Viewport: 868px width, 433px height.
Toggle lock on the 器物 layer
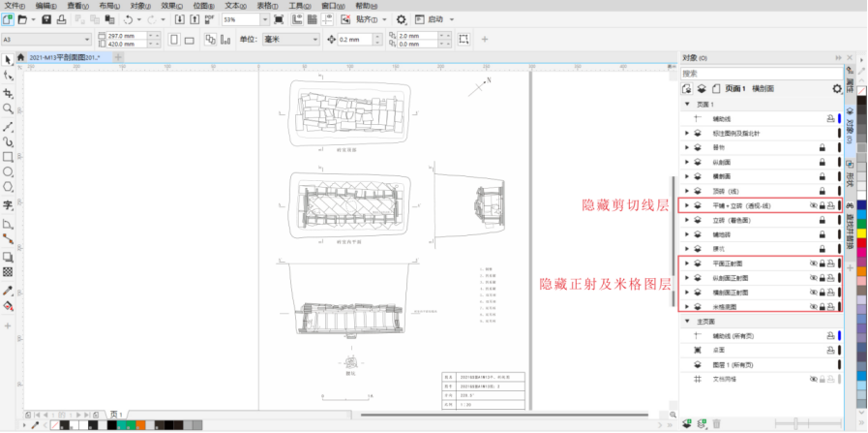tap(822, 147)
